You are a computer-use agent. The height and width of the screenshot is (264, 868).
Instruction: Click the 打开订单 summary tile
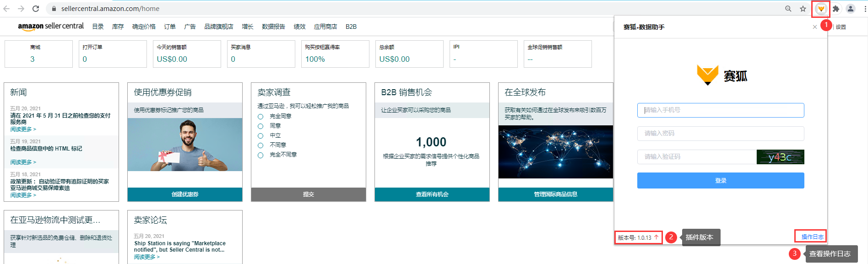tap(113, 54)
